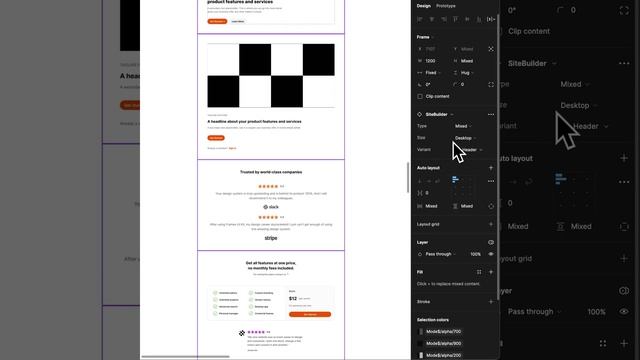Click magnified view SiteBuilder ellipsis

[x=624, y=63]
